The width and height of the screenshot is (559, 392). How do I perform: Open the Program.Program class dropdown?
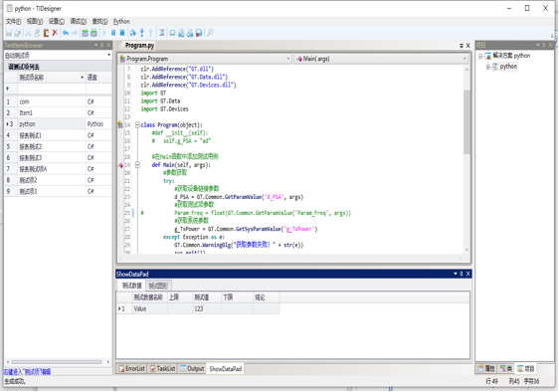(205, 59)
